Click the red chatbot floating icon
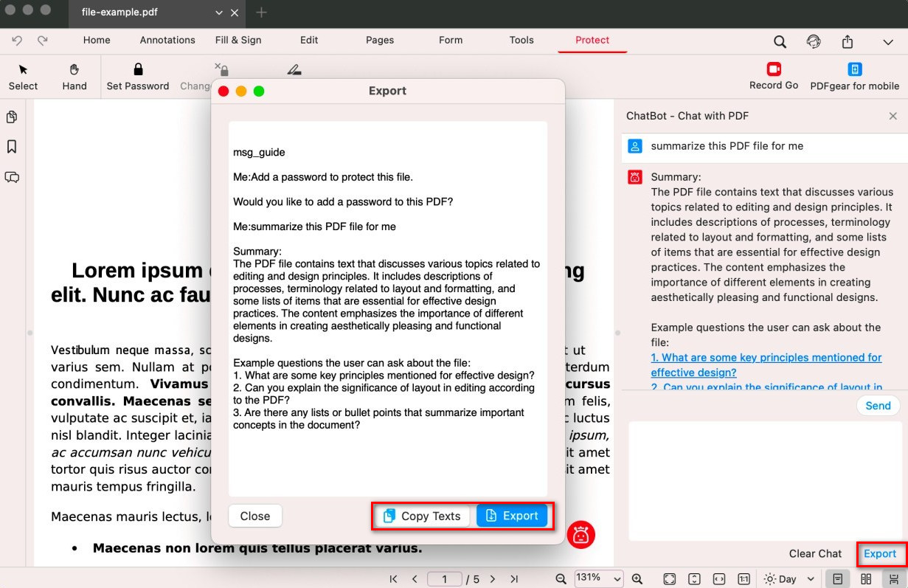The height and width of the screenshot is (588, 908). [581, 534]
